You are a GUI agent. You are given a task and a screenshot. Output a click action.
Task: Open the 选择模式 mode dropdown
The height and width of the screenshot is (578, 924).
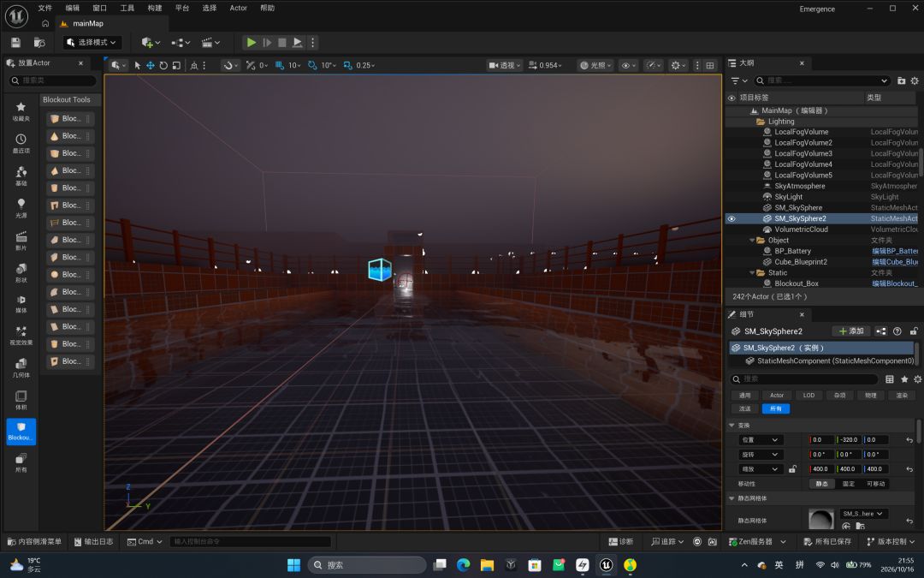pos(92,43)
